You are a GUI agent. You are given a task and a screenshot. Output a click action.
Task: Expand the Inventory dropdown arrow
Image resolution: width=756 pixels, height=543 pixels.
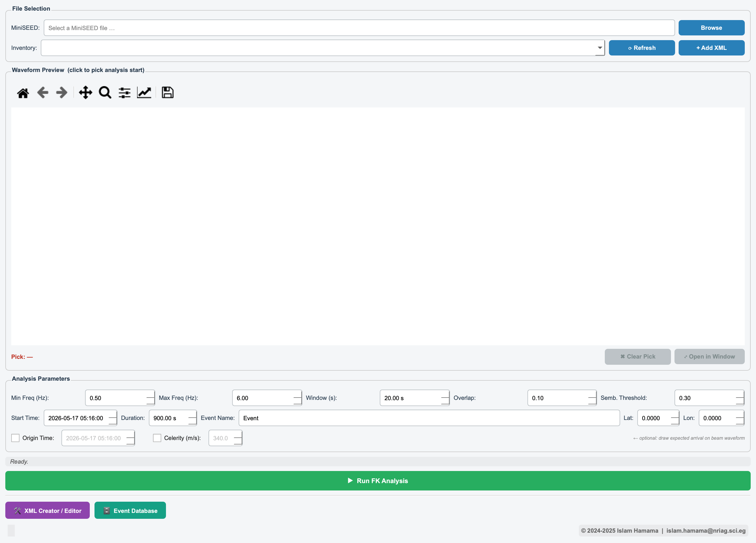click(x=600, y=48)
